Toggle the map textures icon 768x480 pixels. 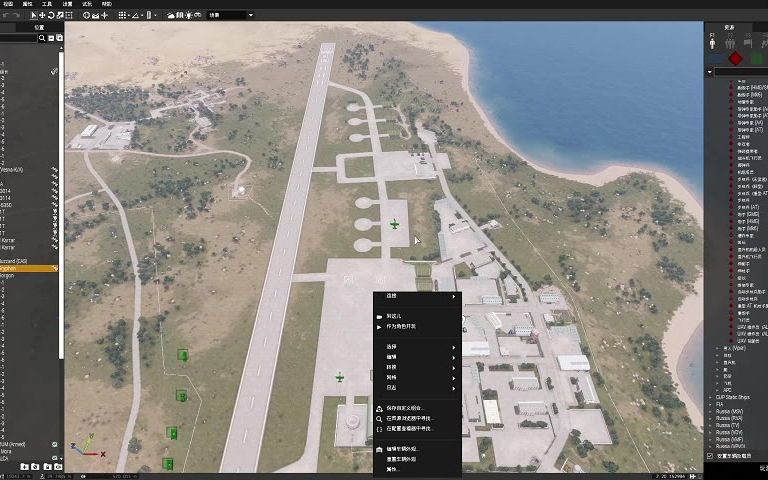pyautogui.click(x=180, y=15)
